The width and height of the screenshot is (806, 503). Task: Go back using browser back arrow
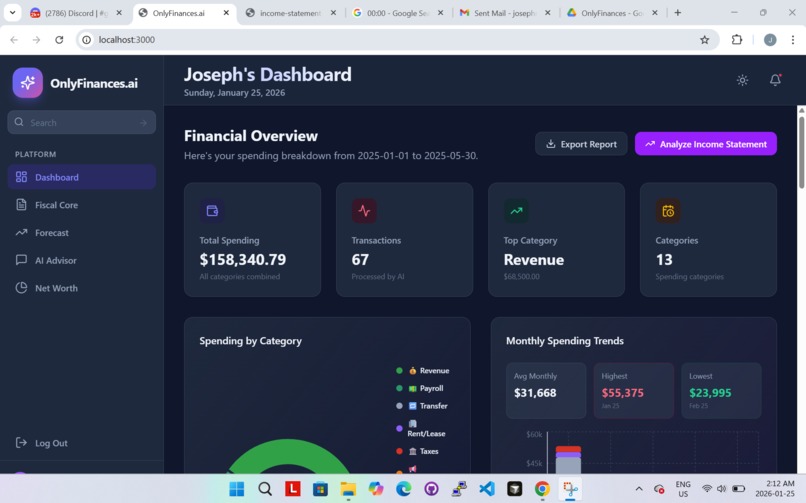point(14,40)
